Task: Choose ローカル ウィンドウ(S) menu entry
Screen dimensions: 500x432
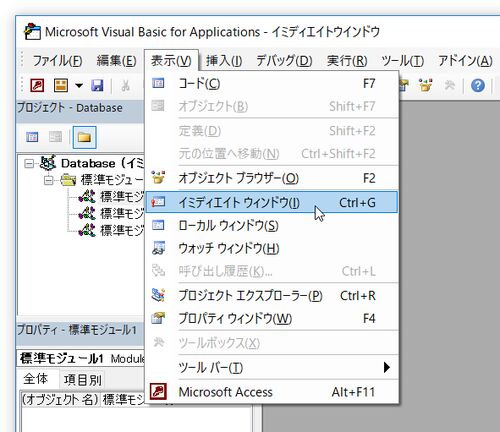Action: [x=272, y=226]
